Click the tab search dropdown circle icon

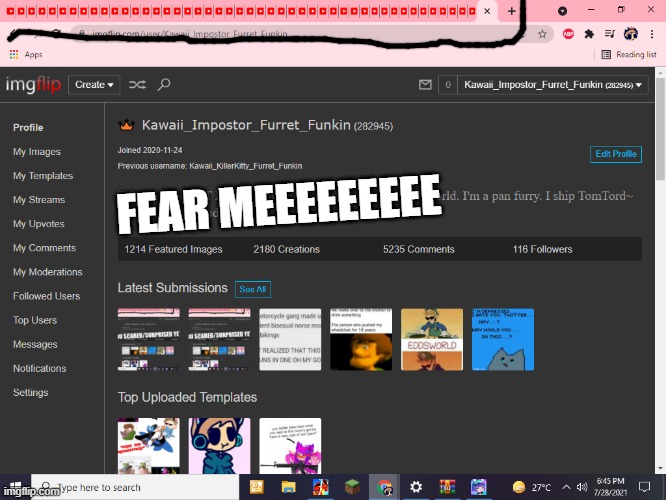pos(562,11)
